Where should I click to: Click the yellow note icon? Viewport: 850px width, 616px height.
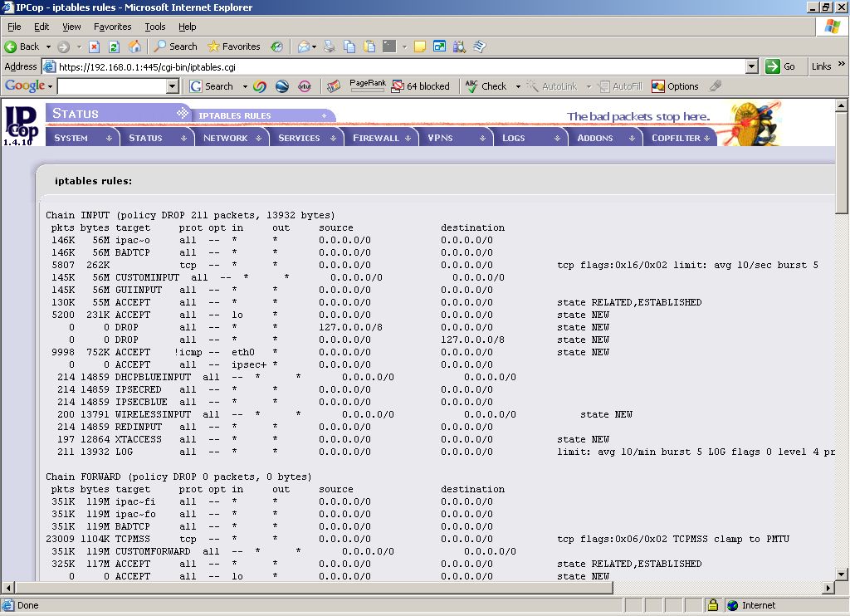419,46
